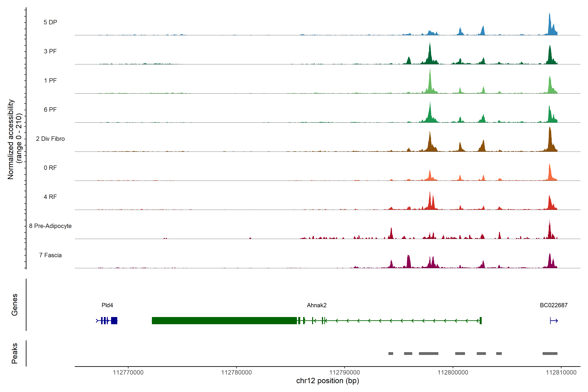Click the Pld4 gene label
The height and width of the screenshot is (392, 588).
click(107, 305)
